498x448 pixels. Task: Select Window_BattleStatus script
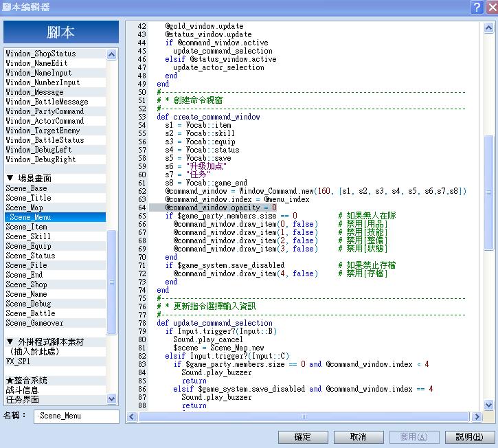click(x=55, y=139)
